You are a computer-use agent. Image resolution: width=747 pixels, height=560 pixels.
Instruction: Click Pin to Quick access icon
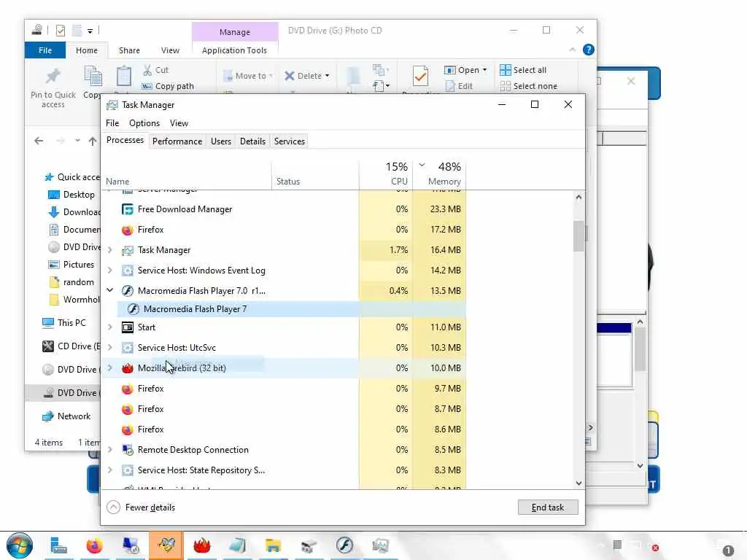(x=53, y=76)
